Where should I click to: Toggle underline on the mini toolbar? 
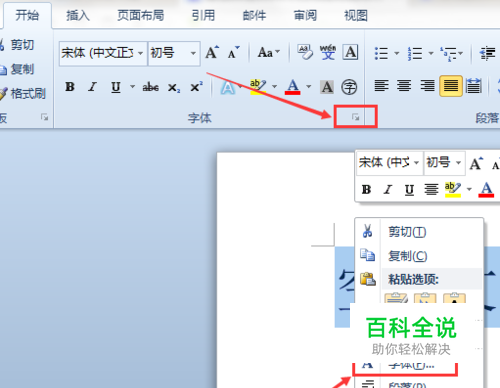point(409,190)
